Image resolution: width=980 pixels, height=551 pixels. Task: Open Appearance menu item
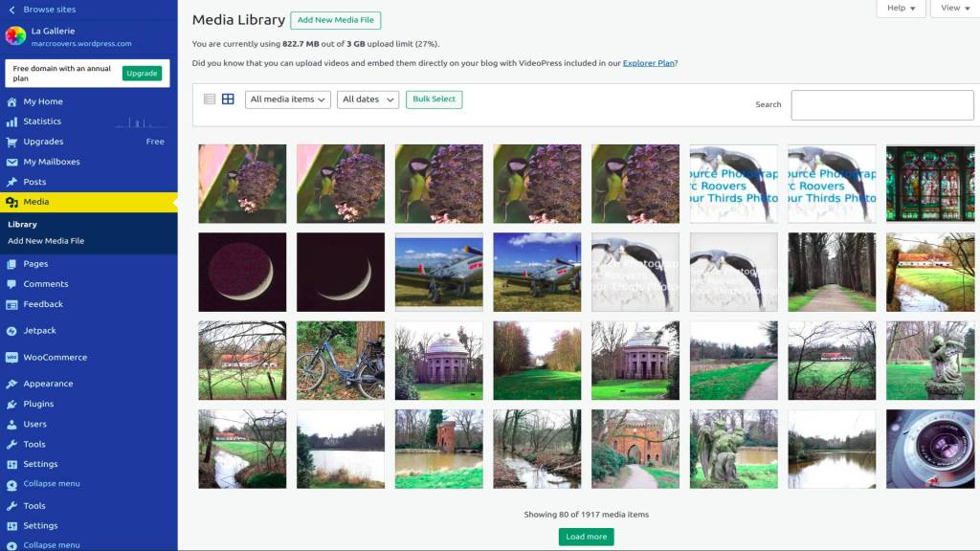coord(89,384)
